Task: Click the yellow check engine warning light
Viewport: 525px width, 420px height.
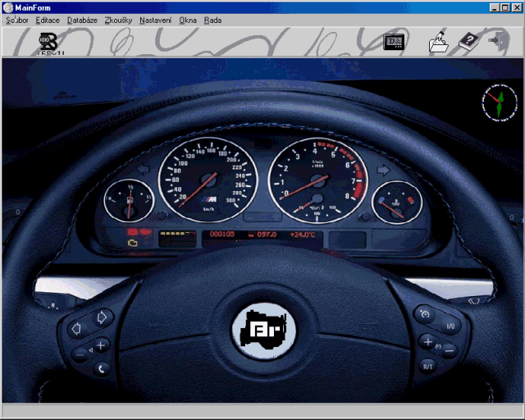Action: [133, 243]
